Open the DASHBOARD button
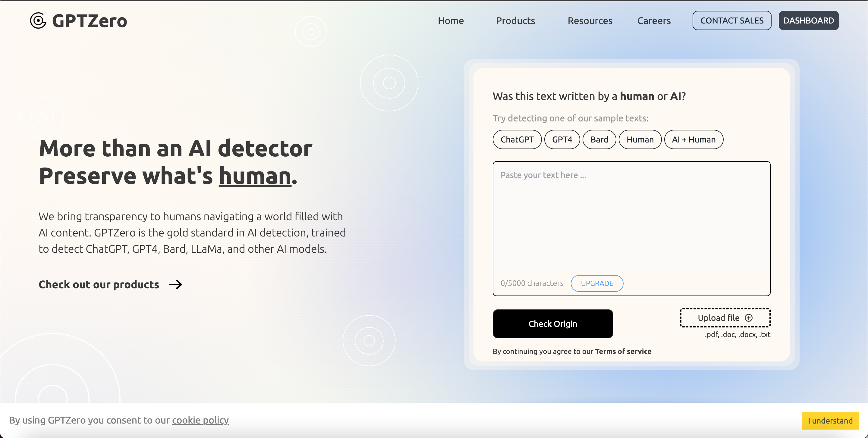This screenshot has height=438, width=868. coord(808,20)
